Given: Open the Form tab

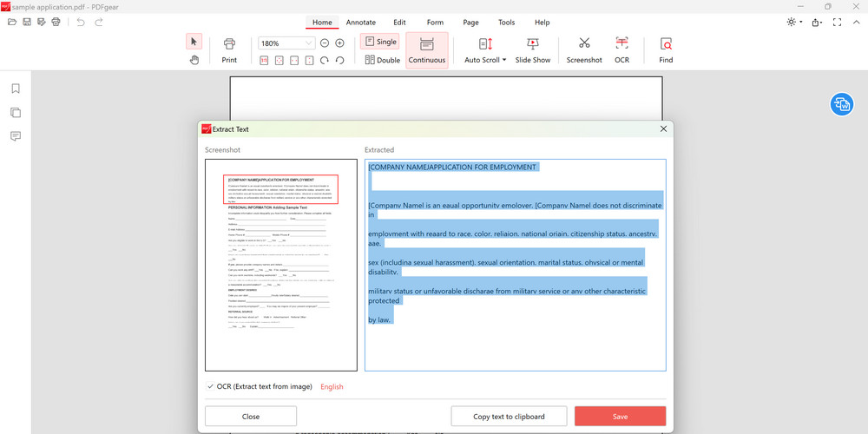Looking at the screenshot, I should 435,23.
